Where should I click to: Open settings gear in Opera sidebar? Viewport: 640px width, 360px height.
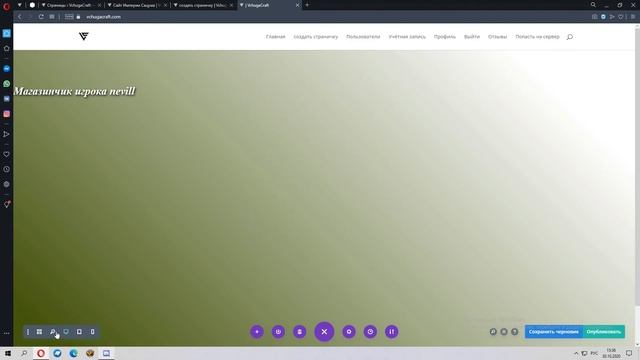pos(7,184)
